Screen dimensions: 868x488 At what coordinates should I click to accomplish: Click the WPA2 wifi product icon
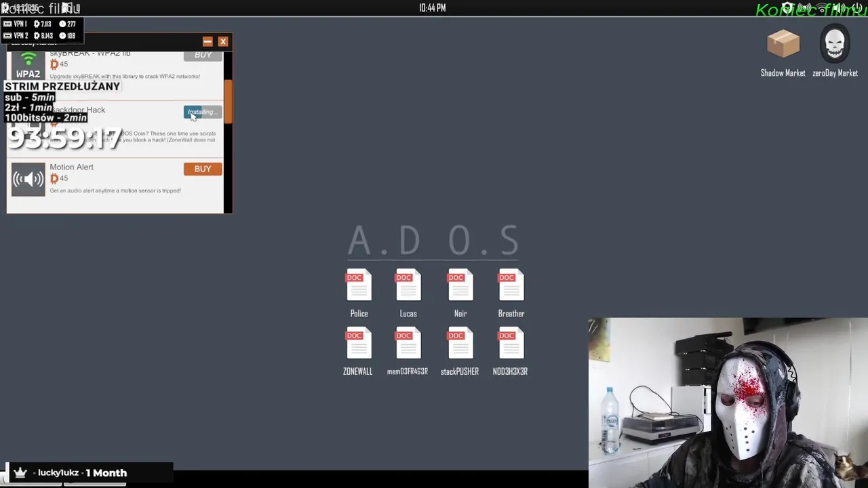[28, 66]
